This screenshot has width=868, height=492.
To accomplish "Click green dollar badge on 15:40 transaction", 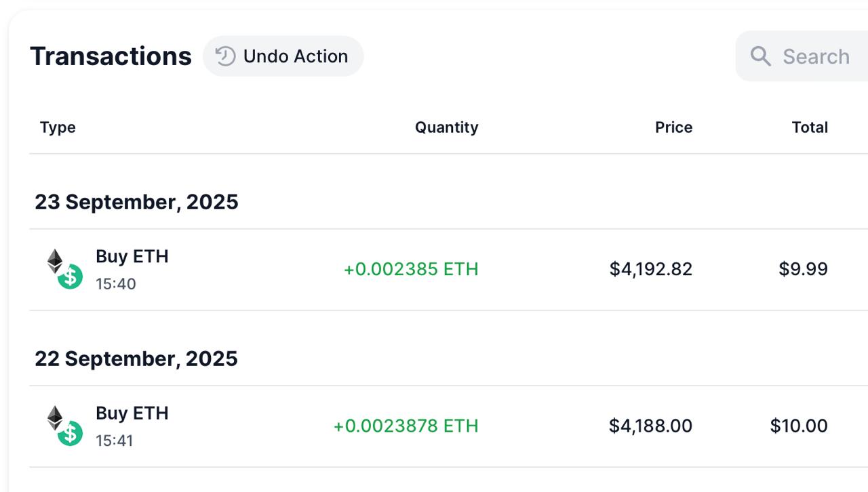I will [x=70, y=276].
